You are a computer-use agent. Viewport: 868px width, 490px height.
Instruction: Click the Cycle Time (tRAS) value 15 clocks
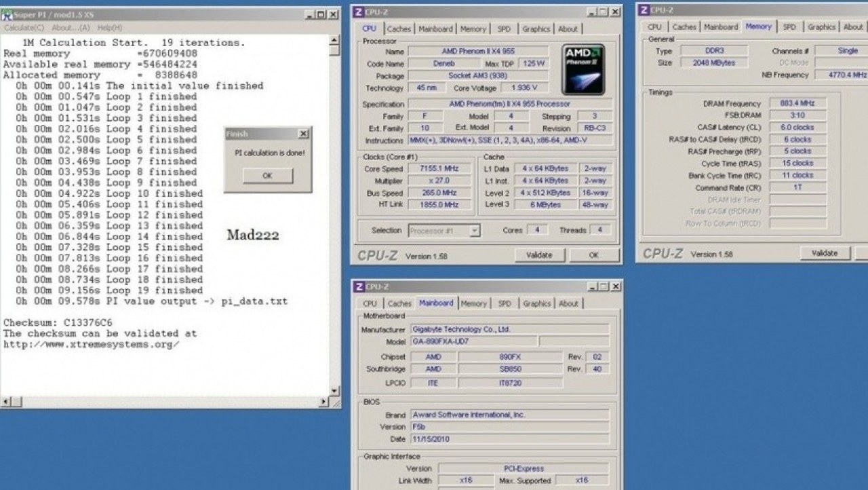(x=797, y=164)
